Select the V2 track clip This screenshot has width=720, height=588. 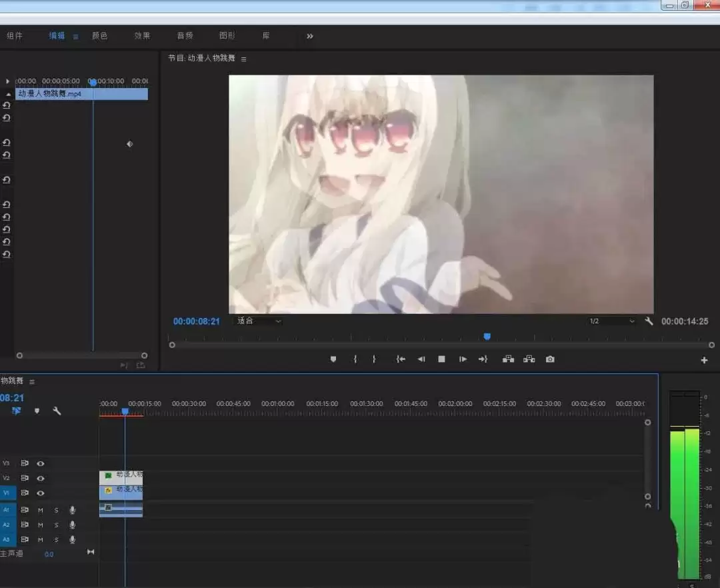[121, 478]
